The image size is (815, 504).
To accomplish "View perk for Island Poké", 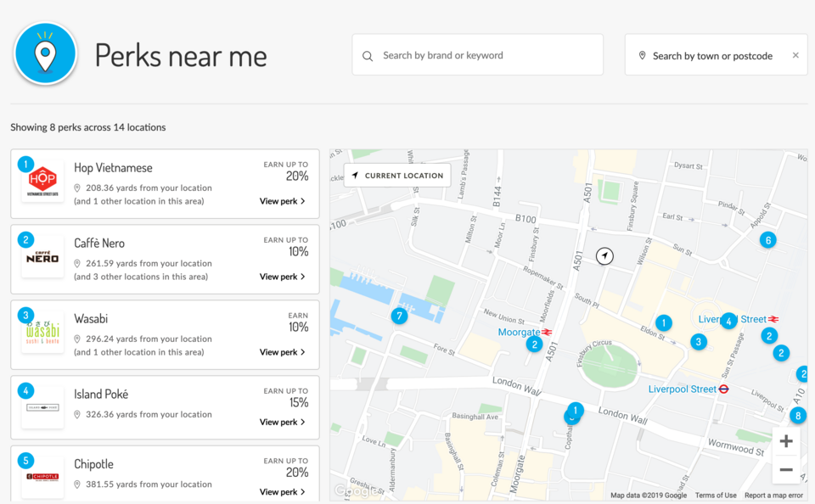I will (x=282, y=422).
